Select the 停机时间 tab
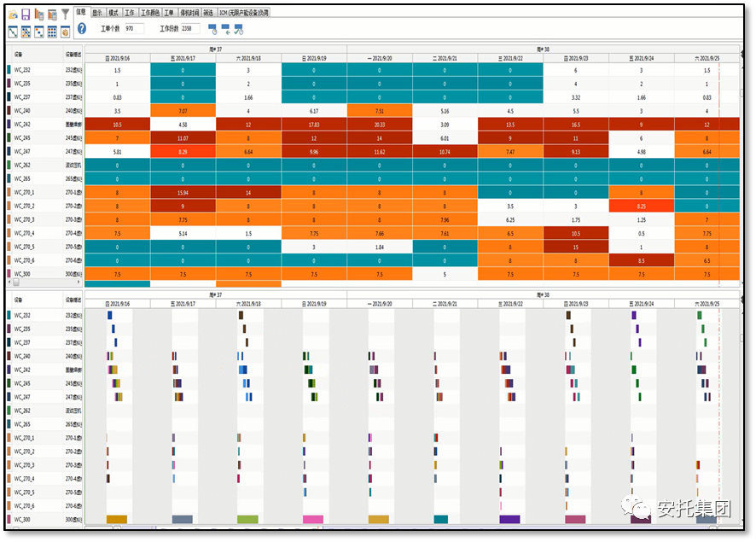This screenshot has width=756, height=542. (189, 13)
